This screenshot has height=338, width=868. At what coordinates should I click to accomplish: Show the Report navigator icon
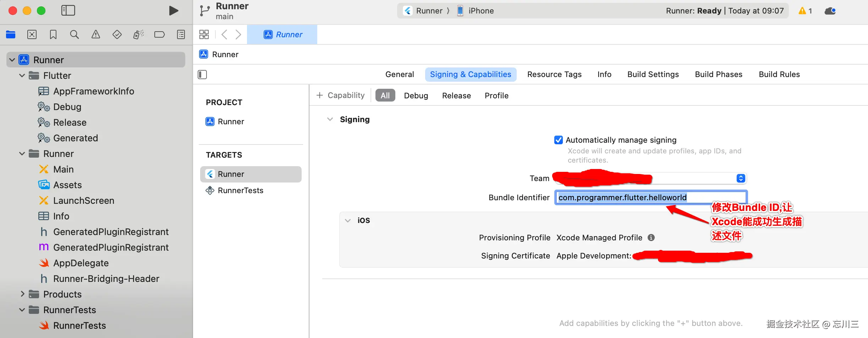tap(181, 34)
